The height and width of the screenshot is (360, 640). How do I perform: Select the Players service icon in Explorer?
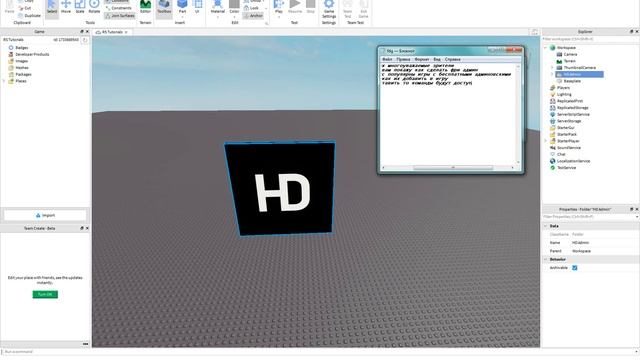coord(553,88)
